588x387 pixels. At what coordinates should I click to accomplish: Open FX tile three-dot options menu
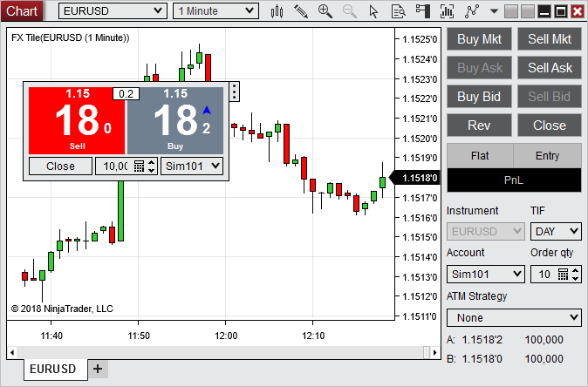pyautogui.click(x=234, y=92)
